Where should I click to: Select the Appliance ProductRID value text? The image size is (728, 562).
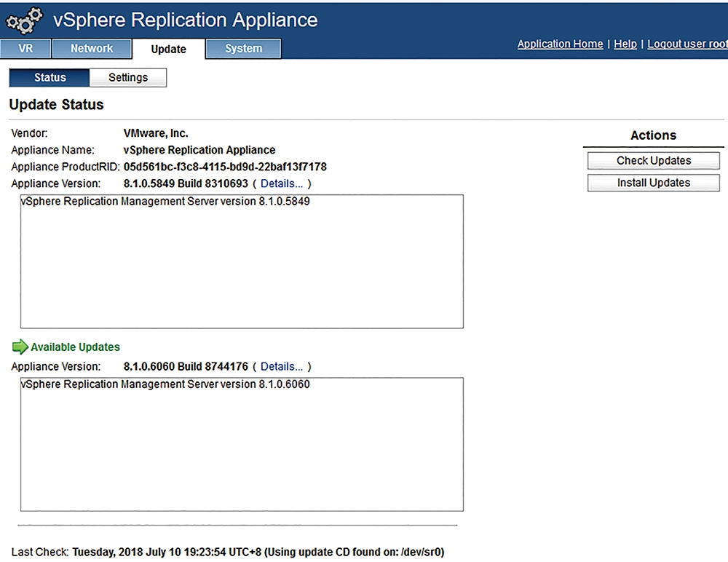coord(225,167)
